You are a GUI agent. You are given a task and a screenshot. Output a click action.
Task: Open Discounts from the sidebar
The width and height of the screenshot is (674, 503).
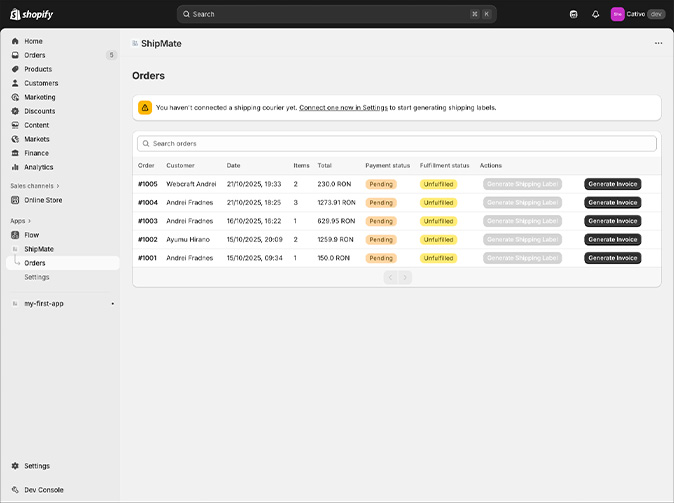click(40, 111)
